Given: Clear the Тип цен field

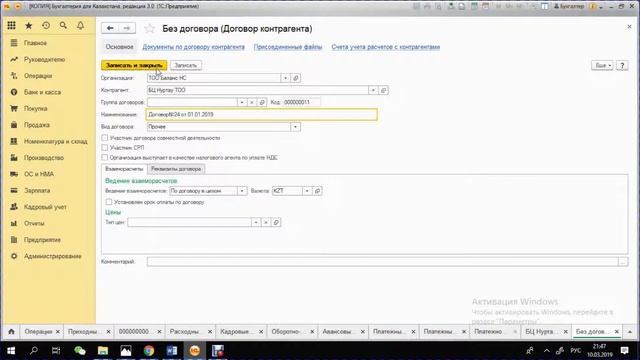Looking at the screenshot, I should [266, 222].
